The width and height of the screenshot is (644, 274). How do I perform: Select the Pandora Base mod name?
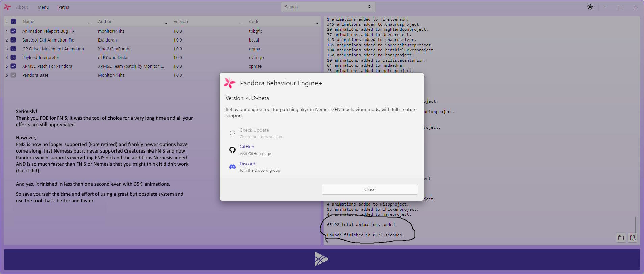pos(35,75)
